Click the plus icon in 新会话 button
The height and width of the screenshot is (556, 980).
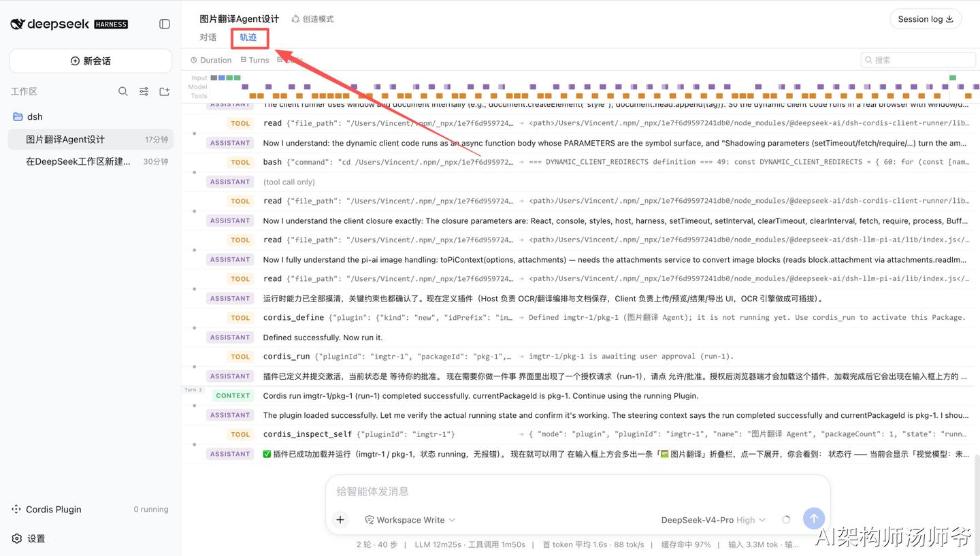point(75,61)
